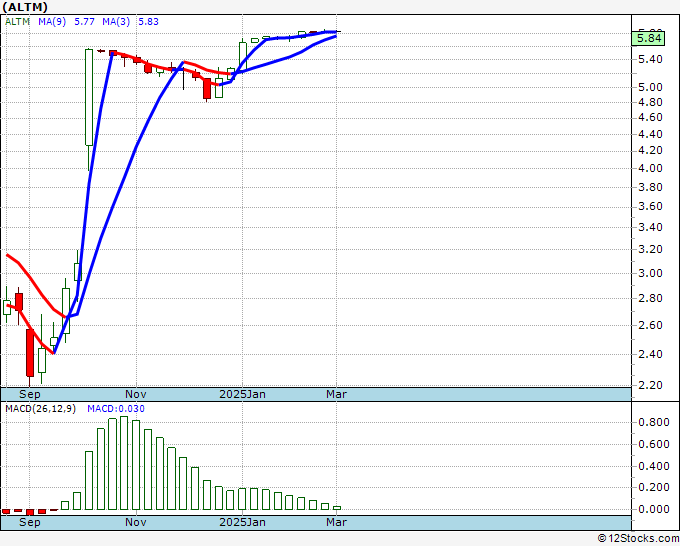The image size is (680, 546).
Task: Click the MACD(26,12,9) indicator label
Action: (x=40, y=409)
